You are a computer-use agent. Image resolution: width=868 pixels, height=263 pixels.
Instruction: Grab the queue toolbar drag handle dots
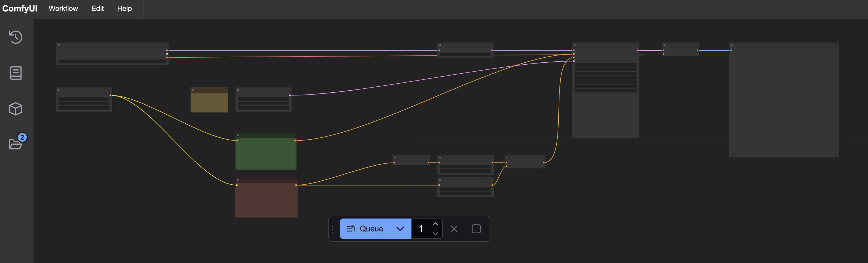pyautogui.click(x=333, y=229)
